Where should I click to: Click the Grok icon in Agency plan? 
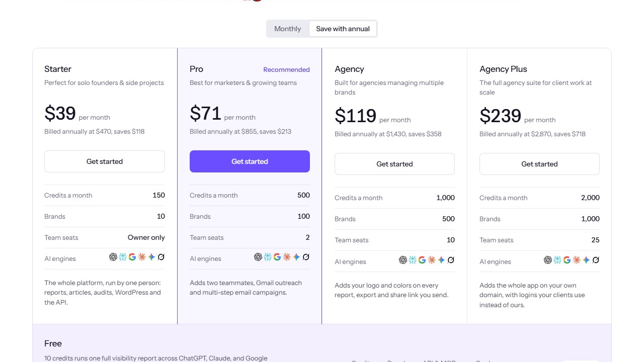point(451,260)
